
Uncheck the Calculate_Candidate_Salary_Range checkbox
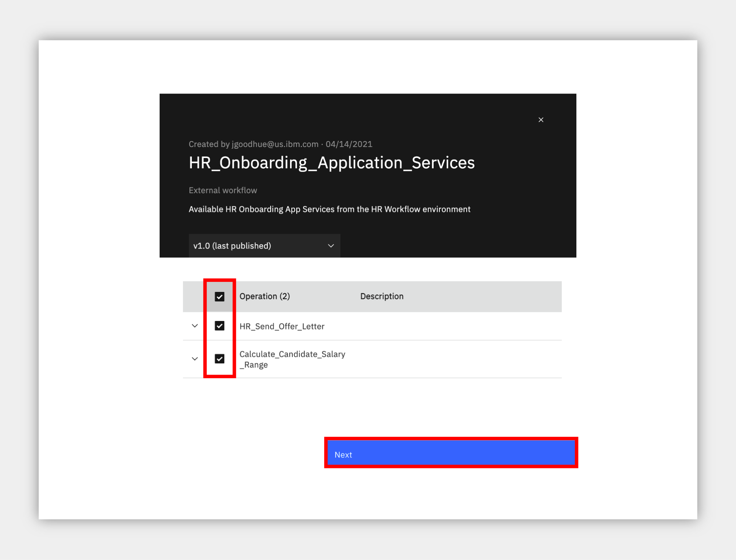219,359
